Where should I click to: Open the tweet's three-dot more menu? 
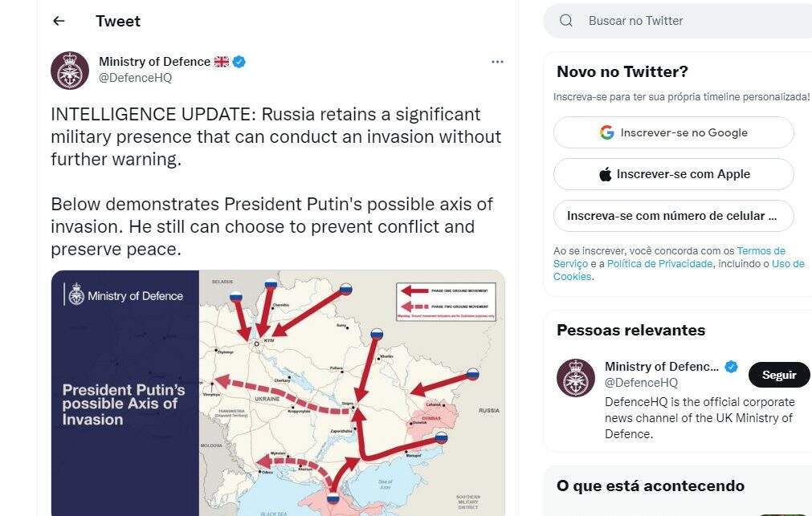tap(497, 62)
